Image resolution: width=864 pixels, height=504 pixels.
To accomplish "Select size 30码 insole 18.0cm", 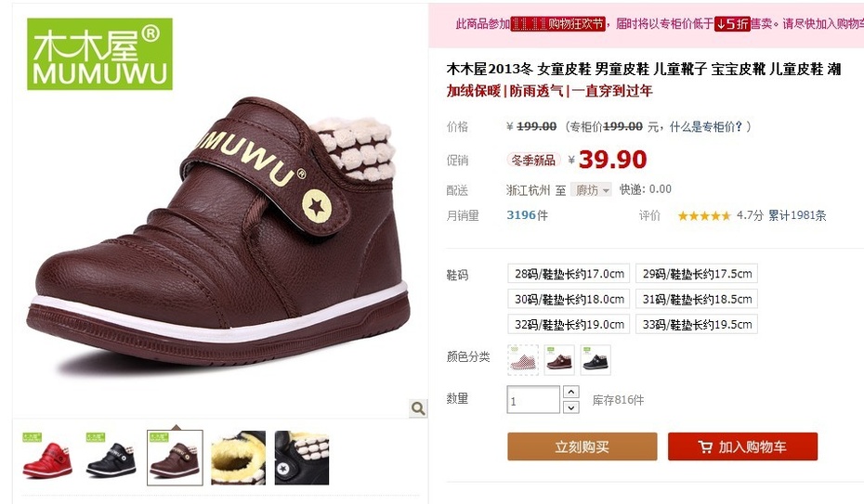I will pos(569,299).
